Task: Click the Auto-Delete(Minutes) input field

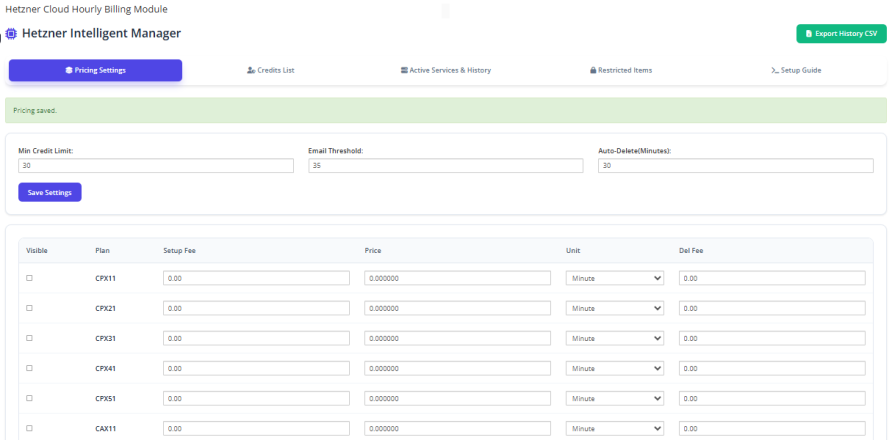Action: click(x=736, y=166)
